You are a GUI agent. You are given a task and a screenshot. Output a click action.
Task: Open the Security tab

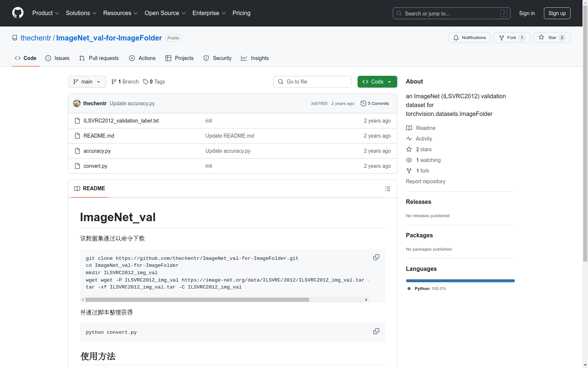218,58
